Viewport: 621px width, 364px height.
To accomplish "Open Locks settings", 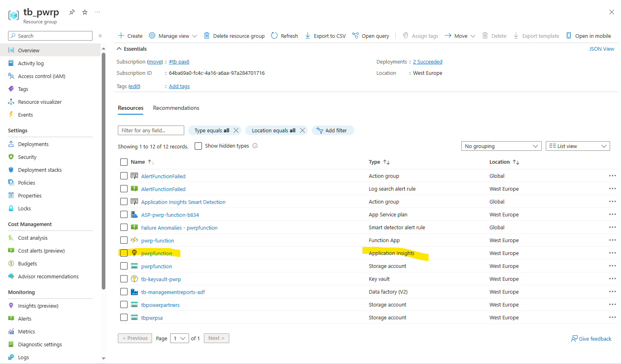I will (x=25, y=208).
